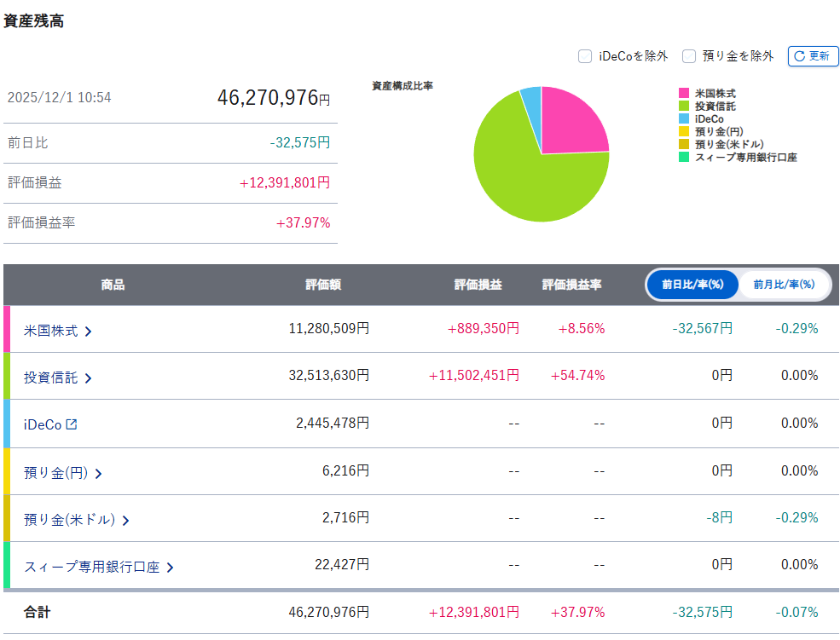840x640 pixels.
Task: Check the 預り金を除外 checkbox
Action: pyautogui.click(x=689, y=56)
